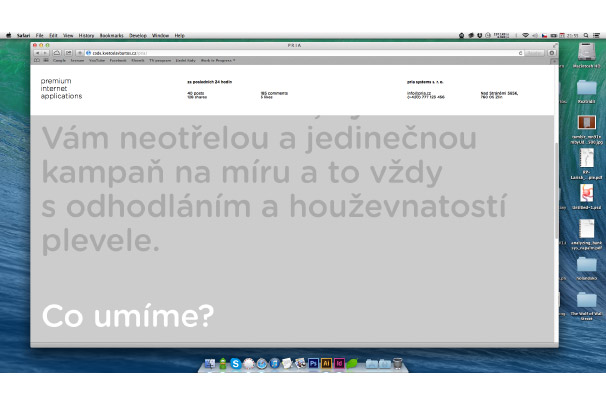
Task: Open the Trash in the Dock
Action: (x=397, y=364)
